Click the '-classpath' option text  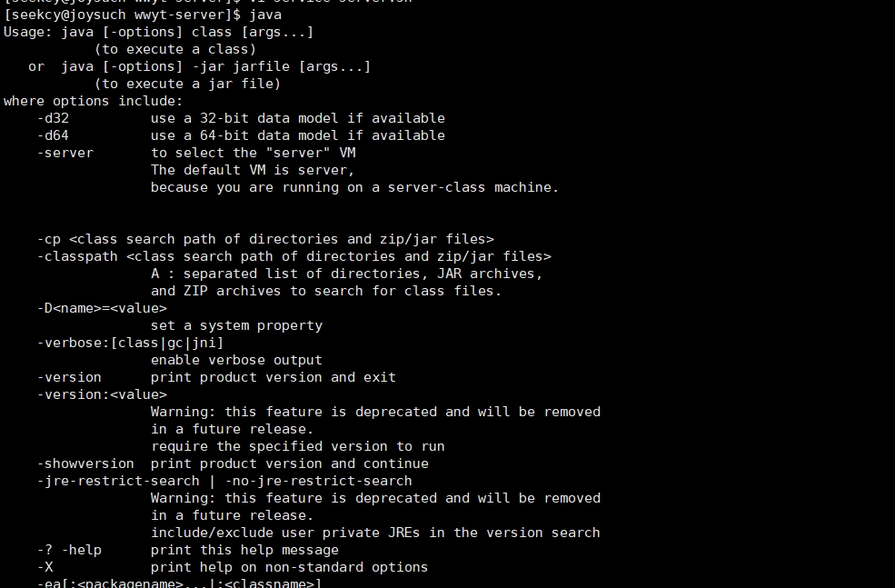tap(77, 256)
